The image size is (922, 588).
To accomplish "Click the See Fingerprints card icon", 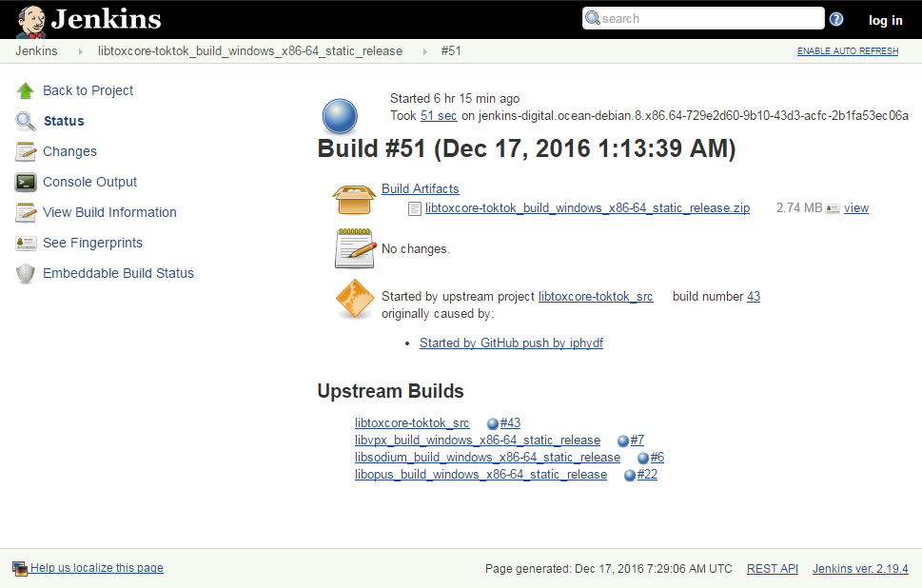I will pyautogui.click(x=26, y=244).
